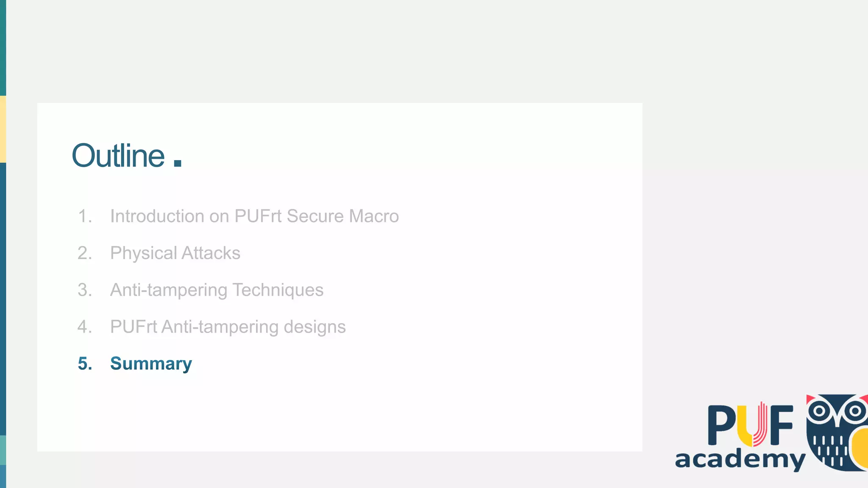The image size is (868, 488).
Task: Click the word academy in the logo
Action: pyautogui.click(x=740, y=459)
